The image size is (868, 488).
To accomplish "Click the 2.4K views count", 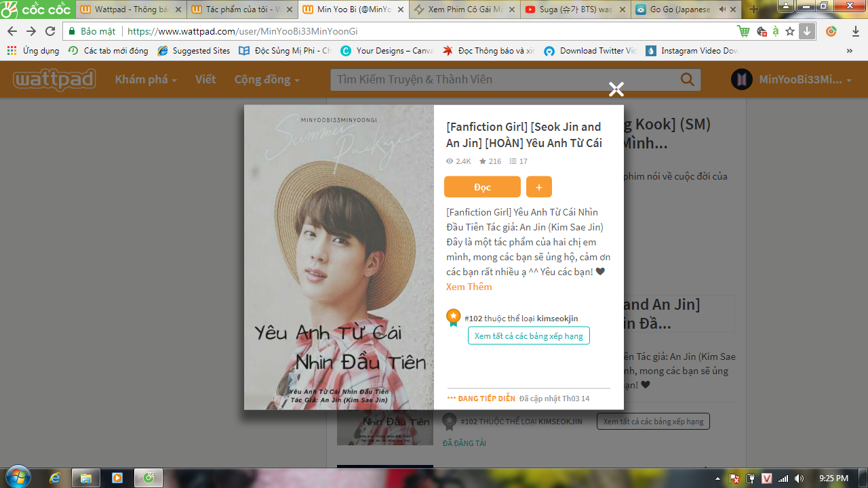I will 458,161.
